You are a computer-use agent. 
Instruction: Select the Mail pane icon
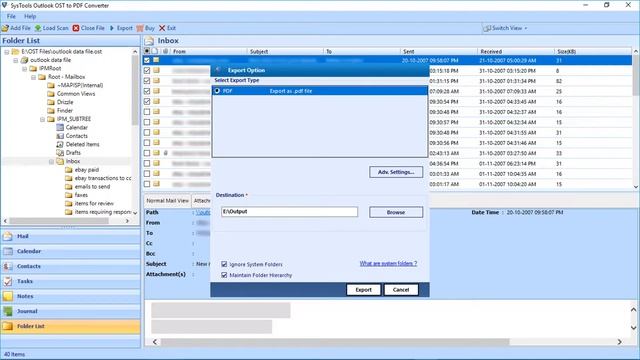(x=8, y=236)
